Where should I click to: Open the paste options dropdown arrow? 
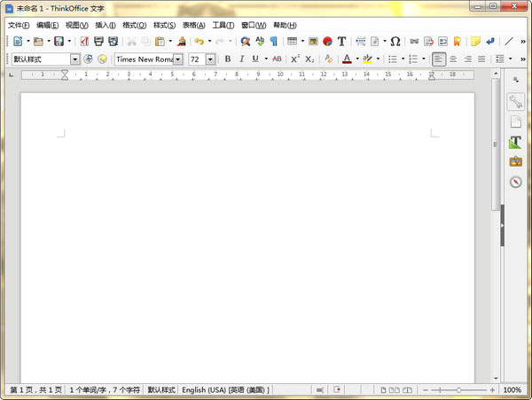click(170, 42)
